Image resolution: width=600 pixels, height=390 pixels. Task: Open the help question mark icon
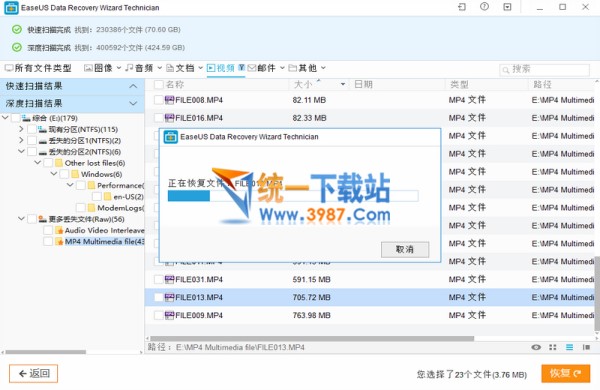pos(484,7)
